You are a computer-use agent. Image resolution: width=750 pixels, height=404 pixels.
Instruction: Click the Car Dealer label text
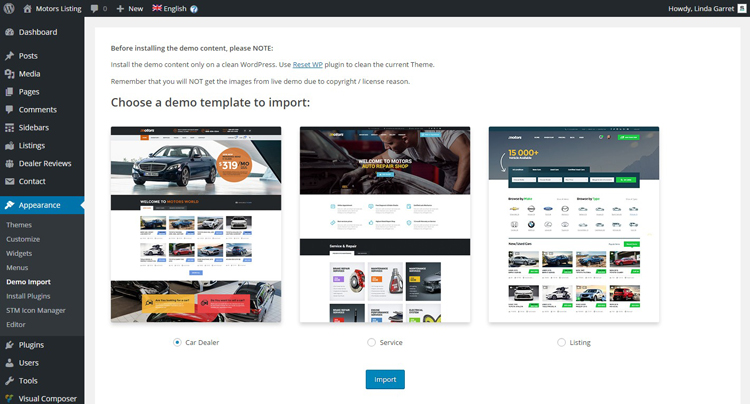tap(202, 342)
